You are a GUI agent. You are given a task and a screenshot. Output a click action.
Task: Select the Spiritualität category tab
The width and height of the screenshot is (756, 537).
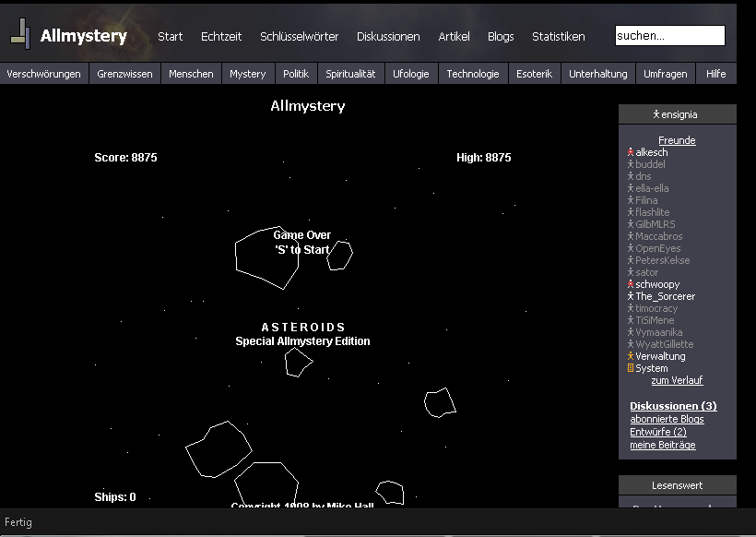pyautogui.click(x=350, y=74)
